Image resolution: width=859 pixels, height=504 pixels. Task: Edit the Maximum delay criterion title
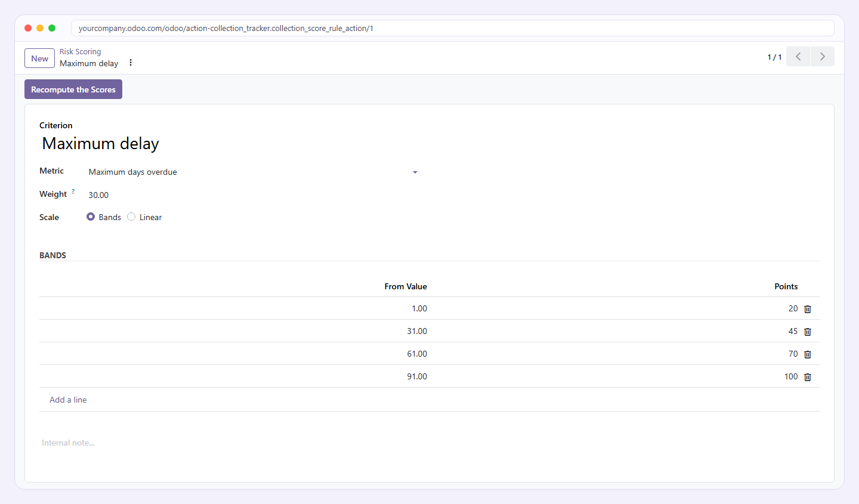pos(100,144)
